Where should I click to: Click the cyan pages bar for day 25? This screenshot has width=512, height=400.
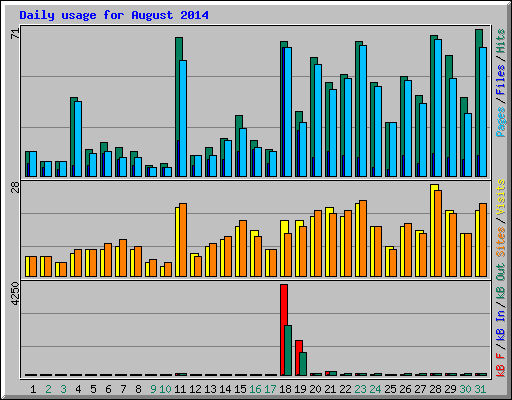click(393, 149)
